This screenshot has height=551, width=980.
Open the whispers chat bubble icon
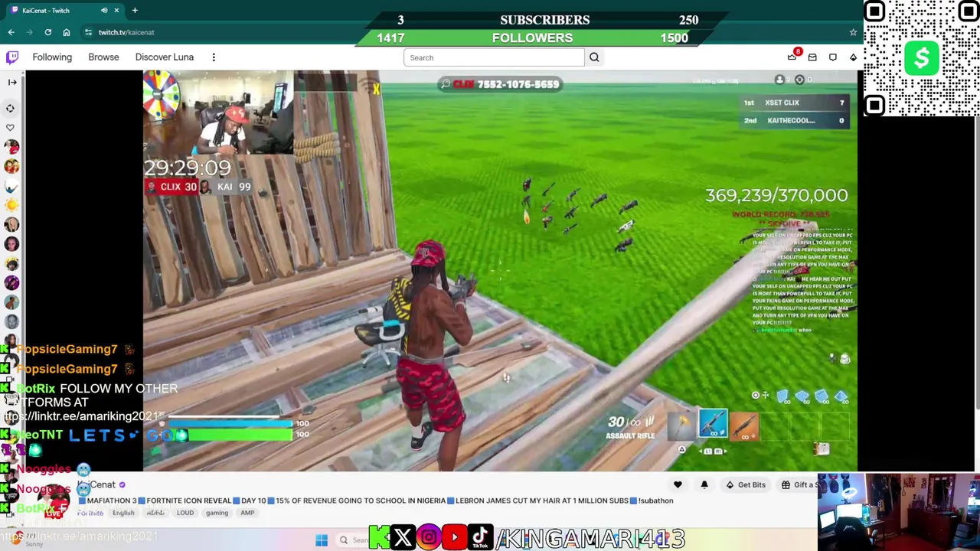point(833,57)
